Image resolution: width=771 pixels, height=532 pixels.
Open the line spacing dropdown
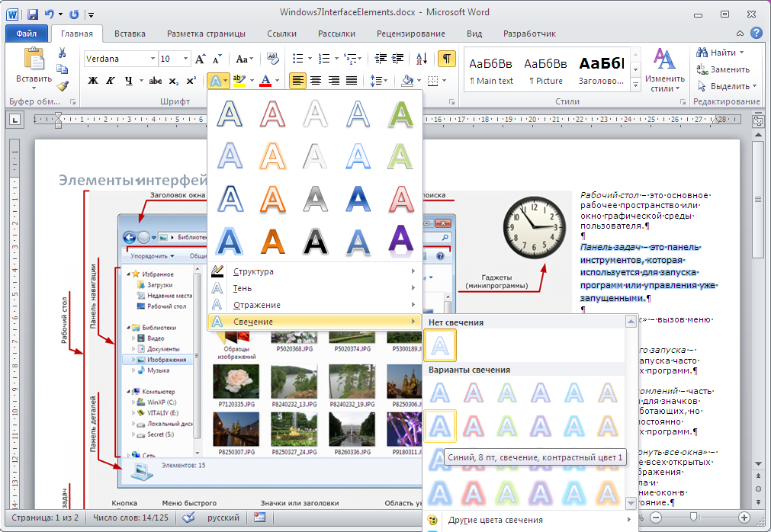(x=378, y=81)
